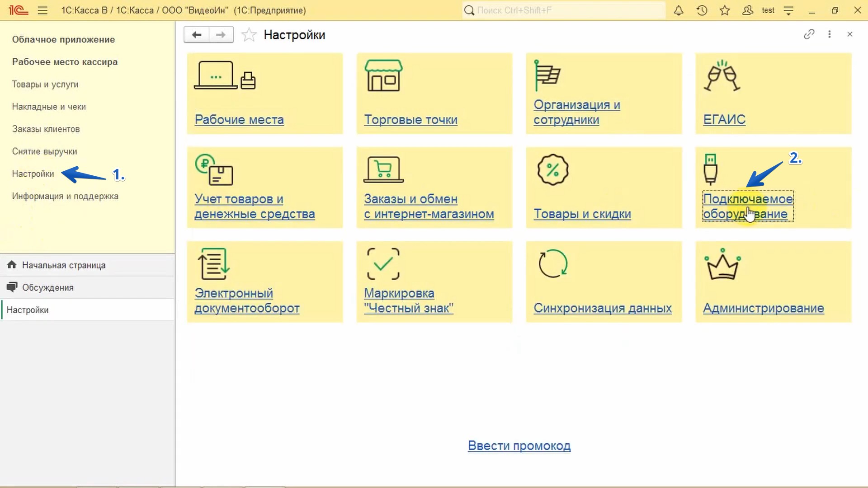
Task: Open favorites star in title bar
Action: click(725, 10)
